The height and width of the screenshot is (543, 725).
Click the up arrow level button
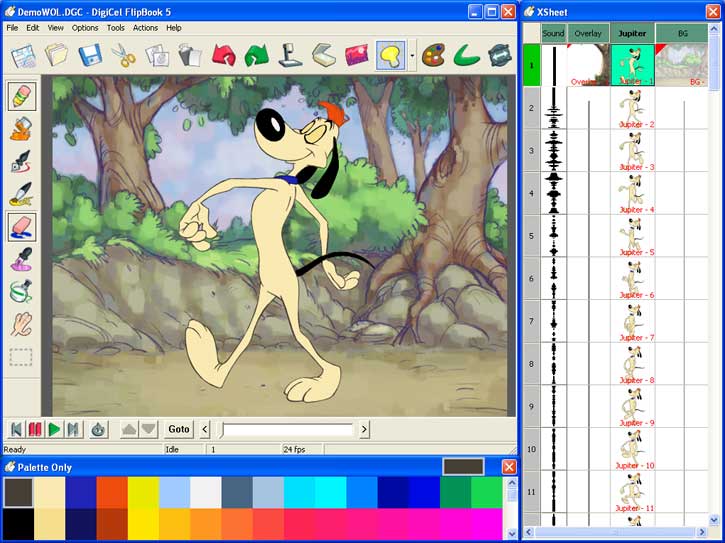click(x=129, y=430)
